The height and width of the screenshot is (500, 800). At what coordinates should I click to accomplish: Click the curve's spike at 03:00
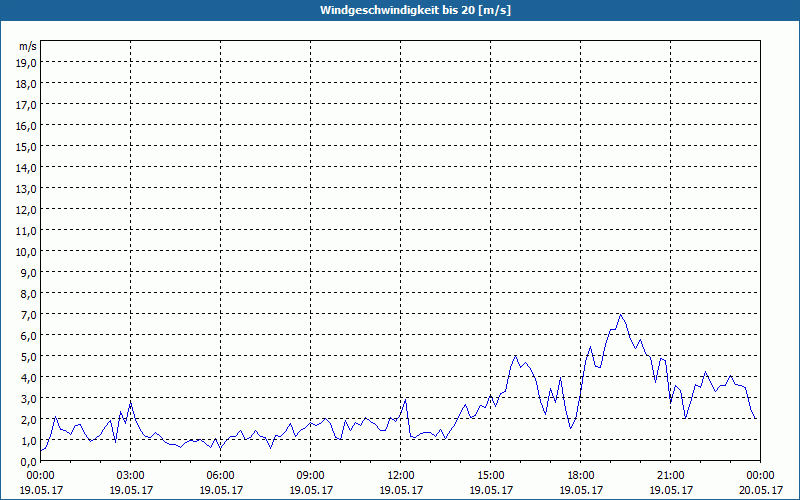[x=131, y=403]
